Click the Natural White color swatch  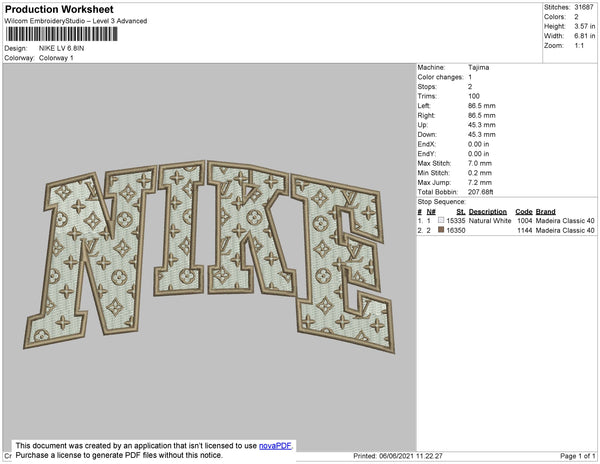pyautogui.click(x=441, y=220)
